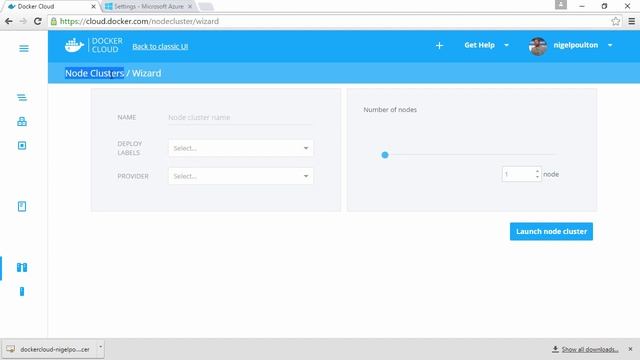Click the Launch node cluster button
Image resolution: width=640 pixels, height=360 pixels.
point(551,231)
